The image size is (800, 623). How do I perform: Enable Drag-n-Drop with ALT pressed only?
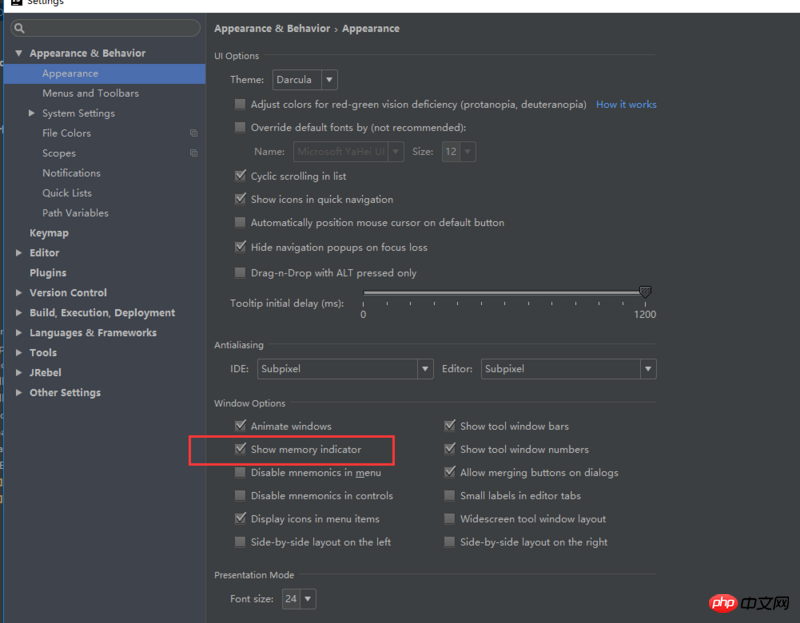[x=240, y=272]
